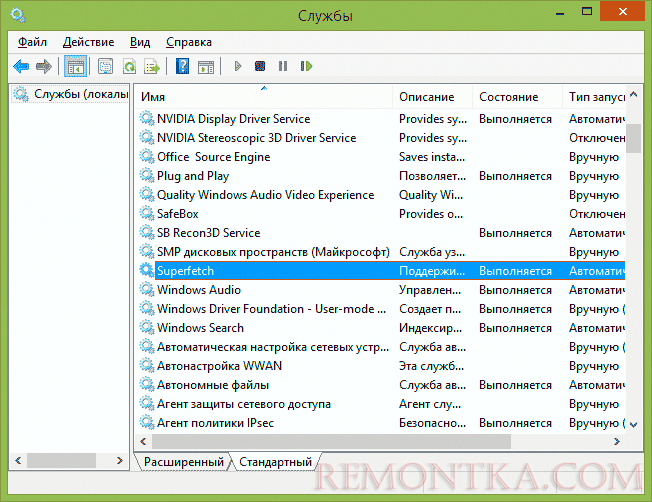Switch to the Стандартный tab
The width and height of the screenshot is (652, 502).
(275, 462)
